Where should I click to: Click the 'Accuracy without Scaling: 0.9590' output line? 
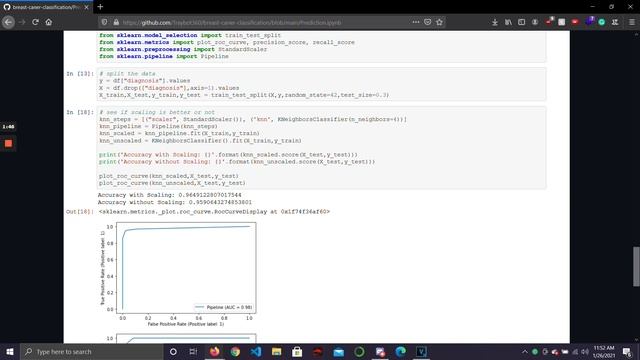coord(175,202)
